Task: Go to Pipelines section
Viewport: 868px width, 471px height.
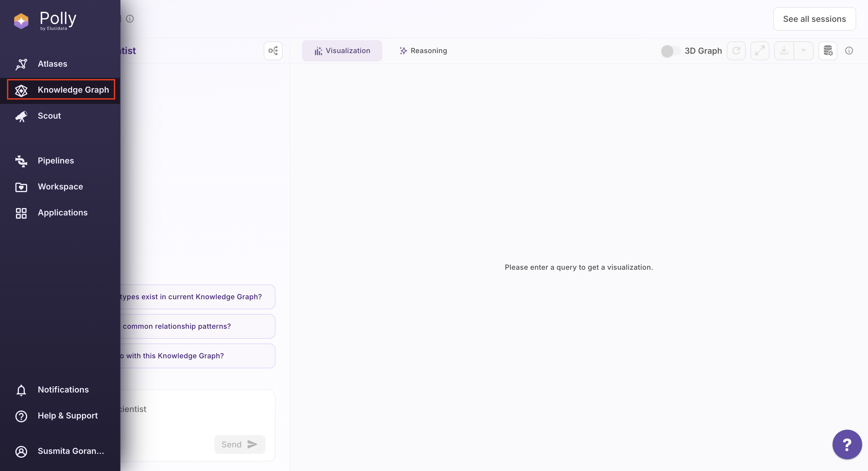Action: point(56,160)
